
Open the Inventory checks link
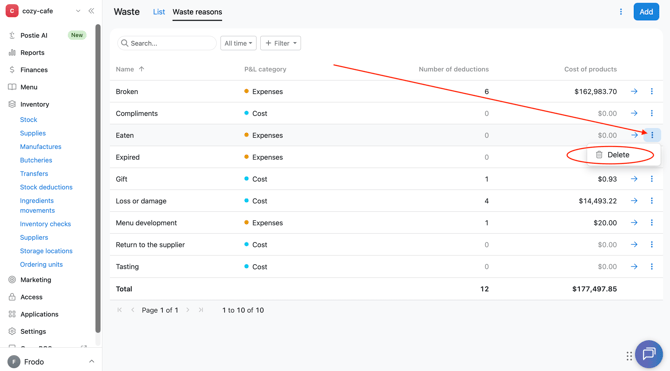pyautogui.click(x=45, y=224)
